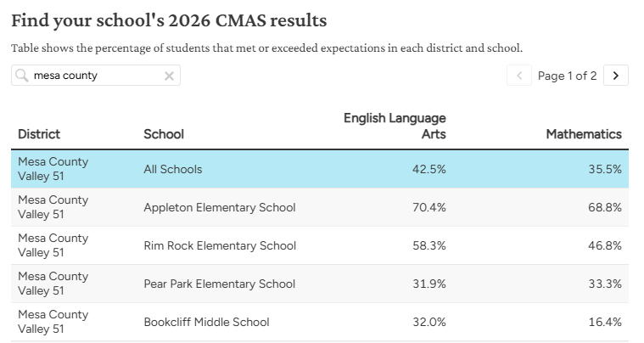The image size is (644, 343).
Task: Click the search magnifier icon
Action: (21, 76)
